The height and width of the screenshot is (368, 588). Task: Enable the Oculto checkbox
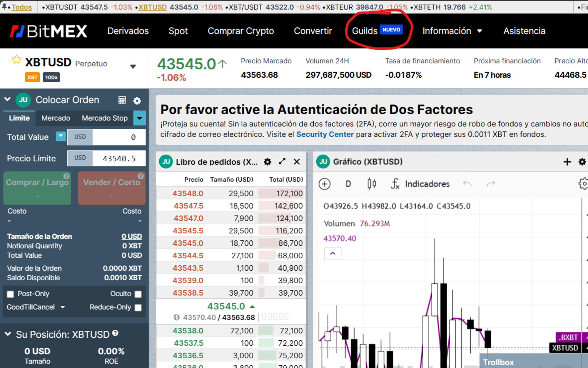(138, 294)
